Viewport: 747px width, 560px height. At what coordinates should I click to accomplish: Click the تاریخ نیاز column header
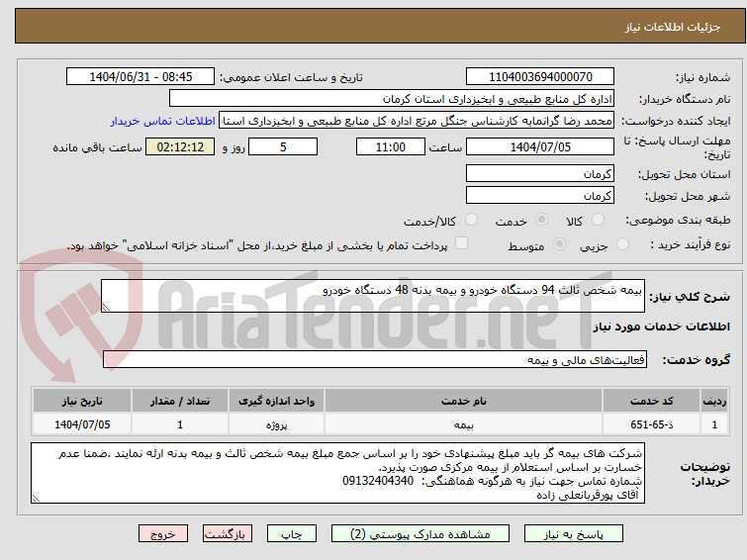tap(82, 401)
